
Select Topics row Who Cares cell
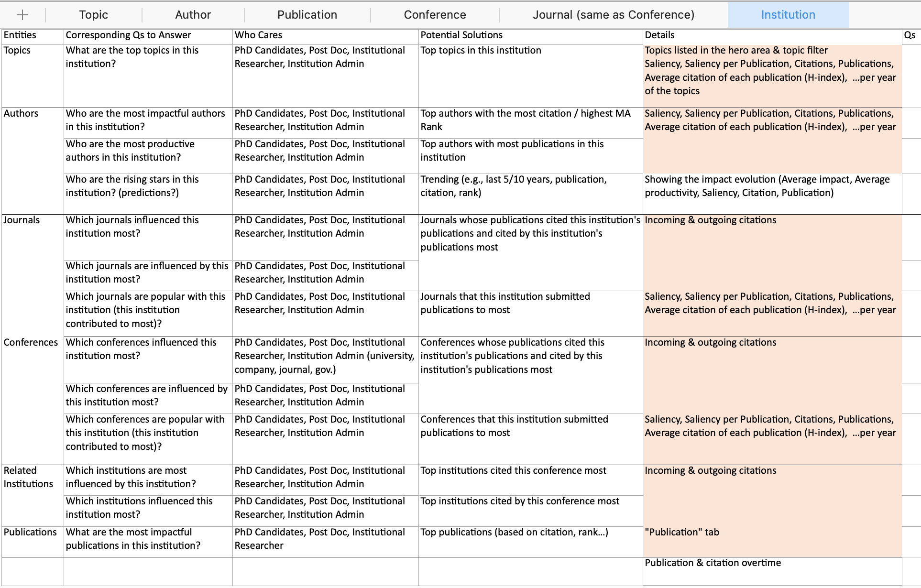(x=326, y=76)
